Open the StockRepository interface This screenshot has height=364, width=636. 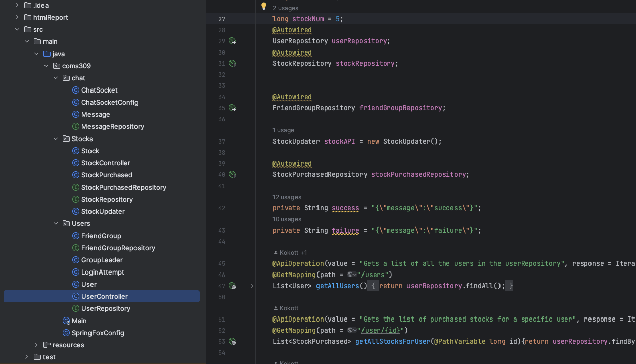click(107, 199)
